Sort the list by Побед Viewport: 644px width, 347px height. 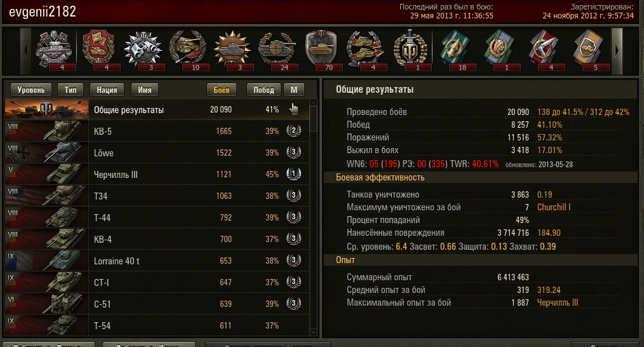(x=264, y=90)
